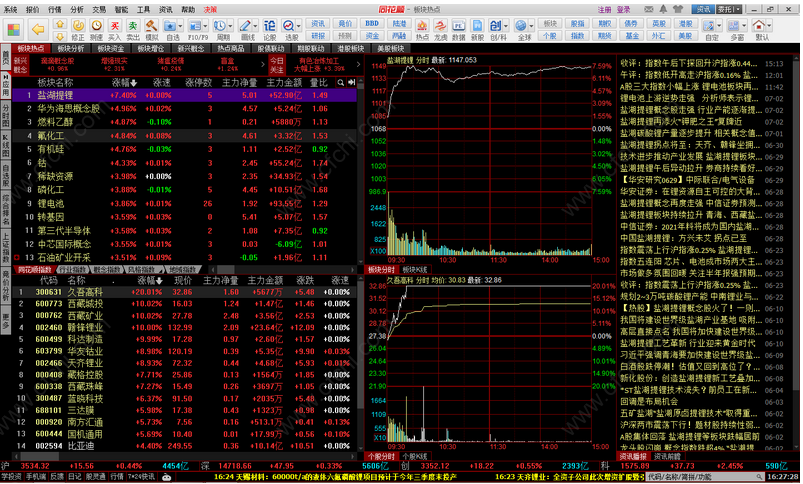Open the 分析 menu in the menu bar

click(77, 9)
